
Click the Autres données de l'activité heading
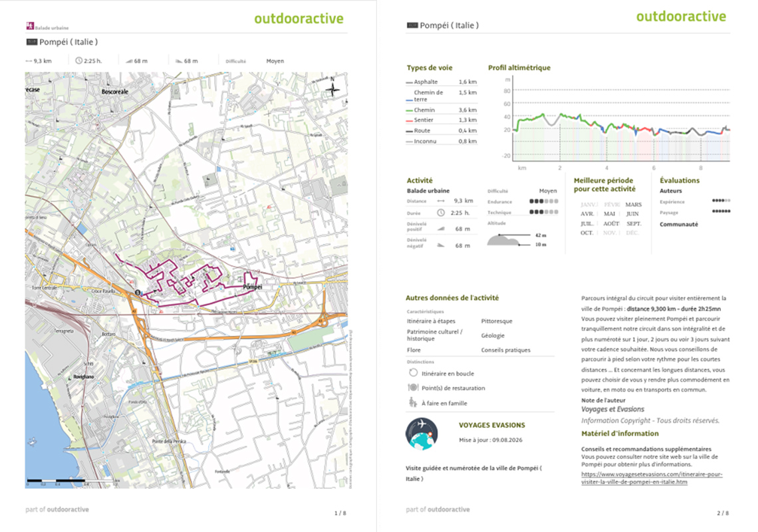click(453, 298)
